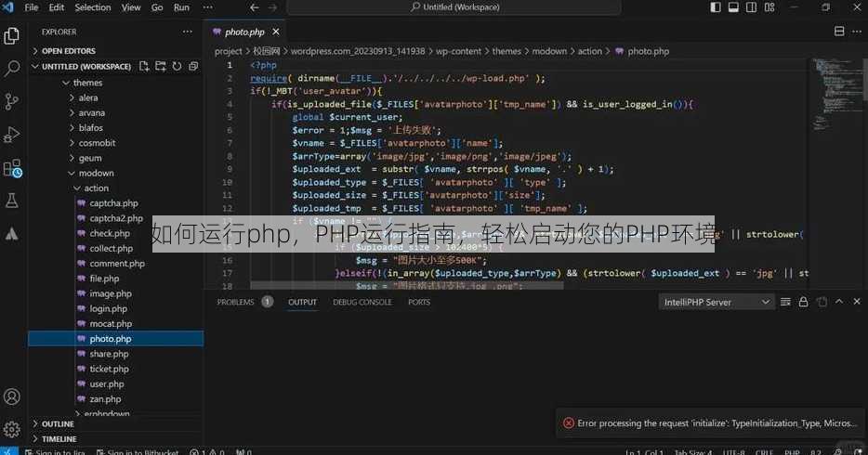
Task: Click the Untitled (Workspace) command search box
Action: click(454, 7)
